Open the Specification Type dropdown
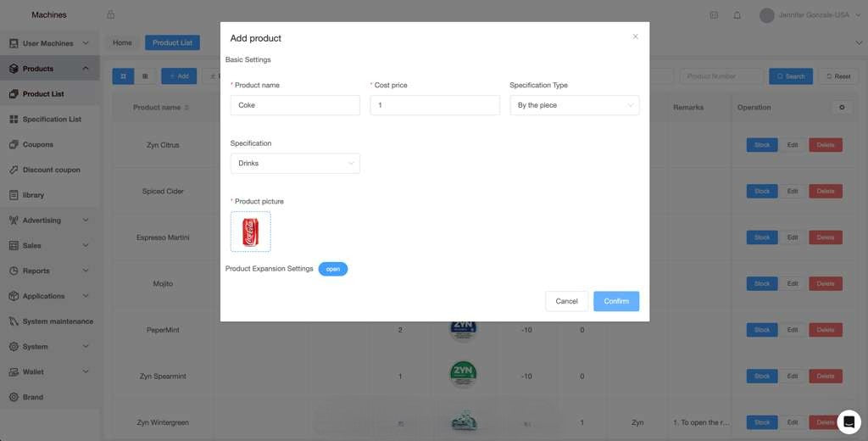 tap(574, 105)
